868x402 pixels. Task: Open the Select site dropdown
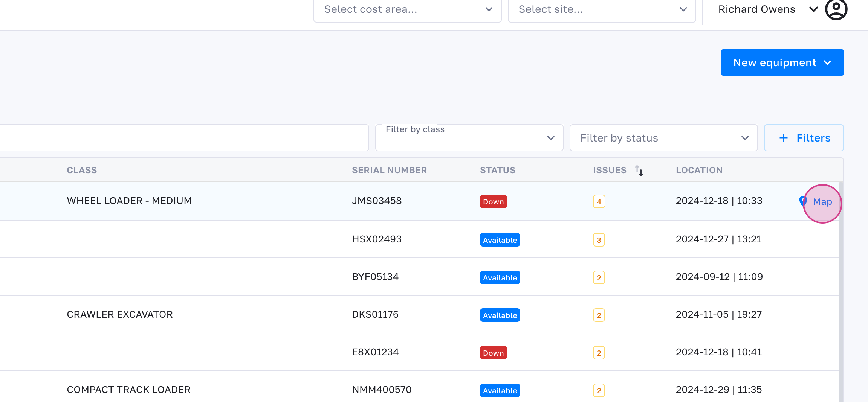[x=602, y=10]
